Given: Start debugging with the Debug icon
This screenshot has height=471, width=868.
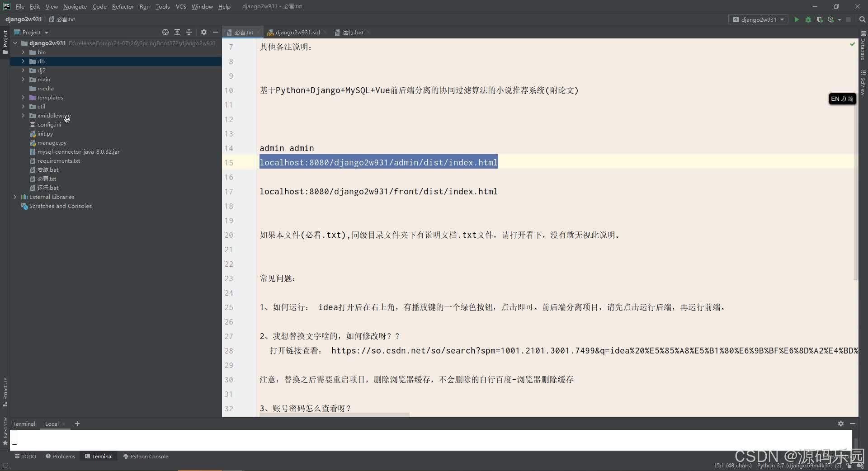Looking at the screenshot, I should [808, 19].
